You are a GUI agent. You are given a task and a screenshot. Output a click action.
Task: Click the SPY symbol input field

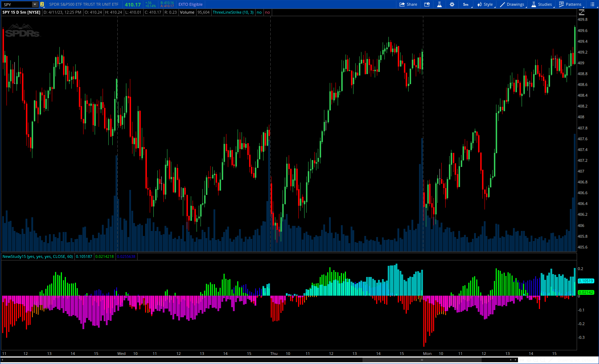tap(17, 4)
